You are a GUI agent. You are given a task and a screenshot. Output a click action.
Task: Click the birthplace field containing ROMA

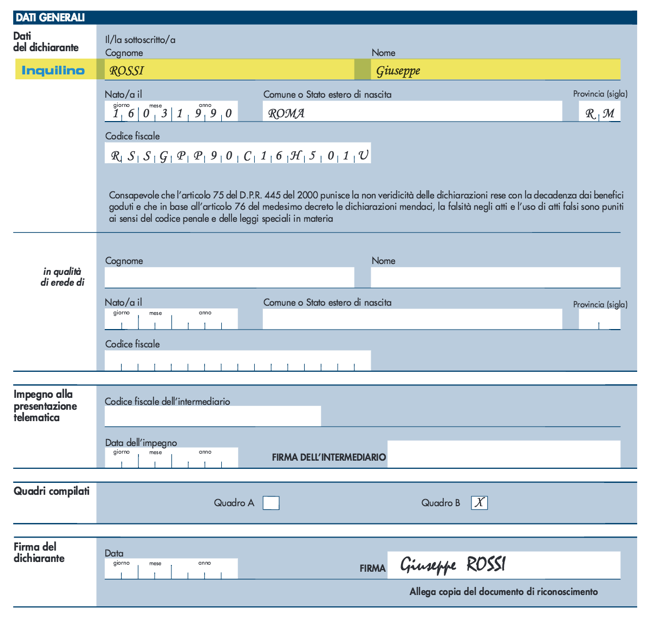(x=412, y=113)
